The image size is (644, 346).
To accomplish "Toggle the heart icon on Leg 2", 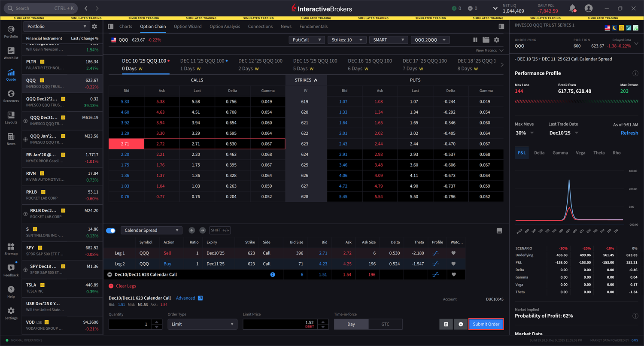I will (453, 264).
